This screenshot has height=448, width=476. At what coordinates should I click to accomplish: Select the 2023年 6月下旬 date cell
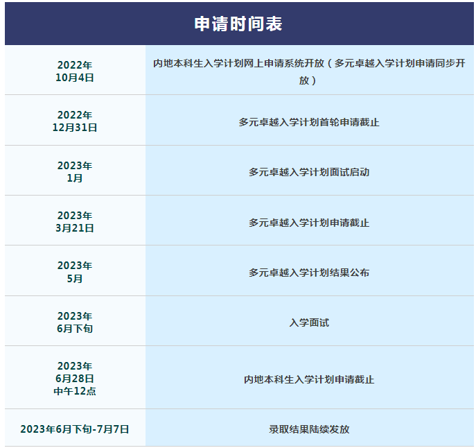(75, 321)
